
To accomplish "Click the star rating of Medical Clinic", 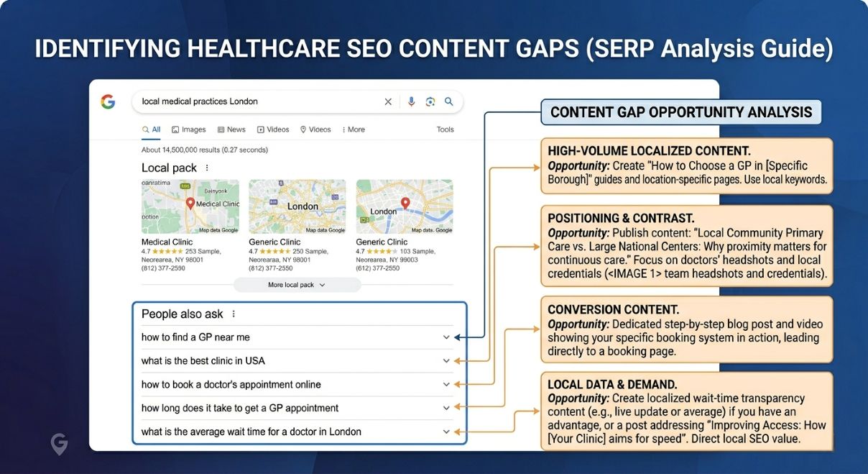I will (x=167, y=252).
